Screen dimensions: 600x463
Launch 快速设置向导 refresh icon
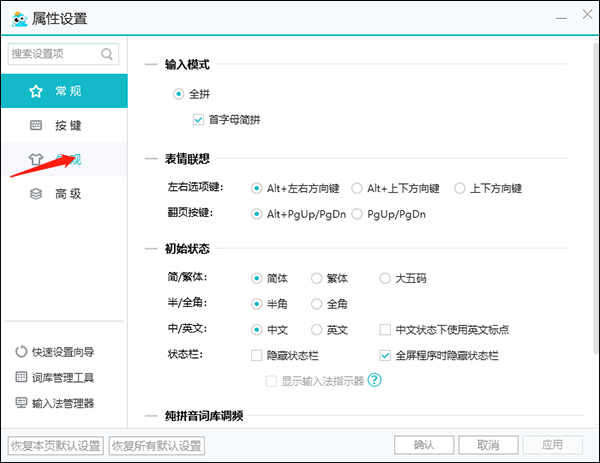pyautogui.click(x=21, y=352)
